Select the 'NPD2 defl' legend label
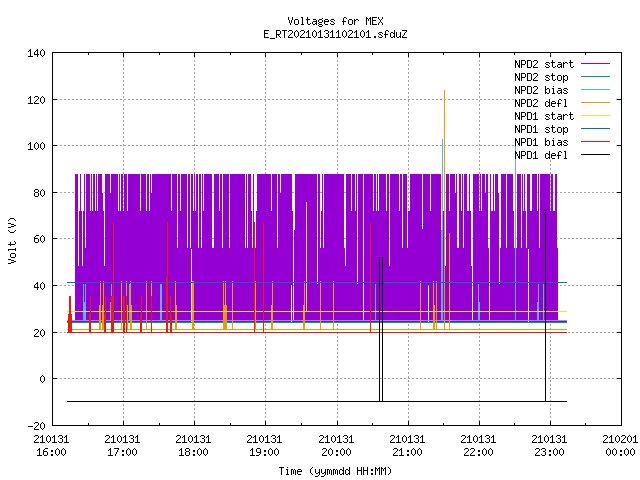This screenshot has width=640, height=480. coord(541,103)
